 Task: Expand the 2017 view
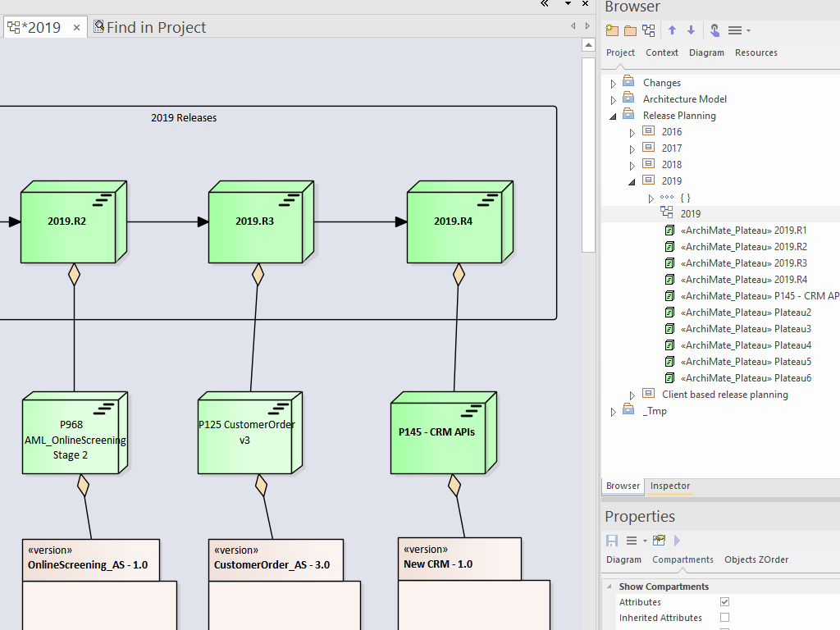tap(632, 149)
